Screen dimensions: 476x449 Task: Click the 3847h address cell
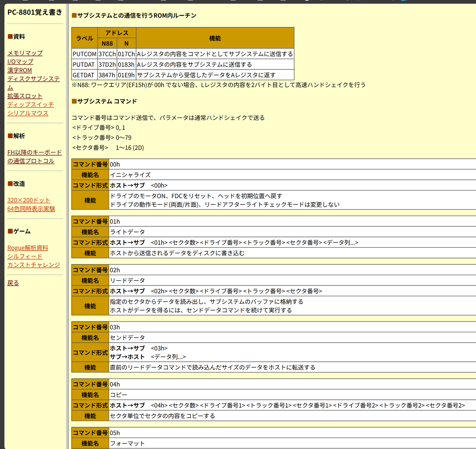(107, 75)
